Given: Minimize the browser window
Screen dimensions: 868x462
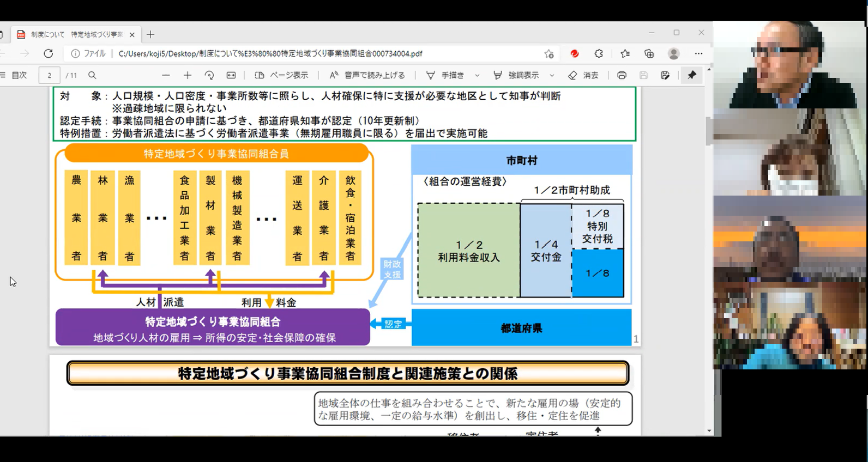Looking at the screenshot, I should (652, 33).
